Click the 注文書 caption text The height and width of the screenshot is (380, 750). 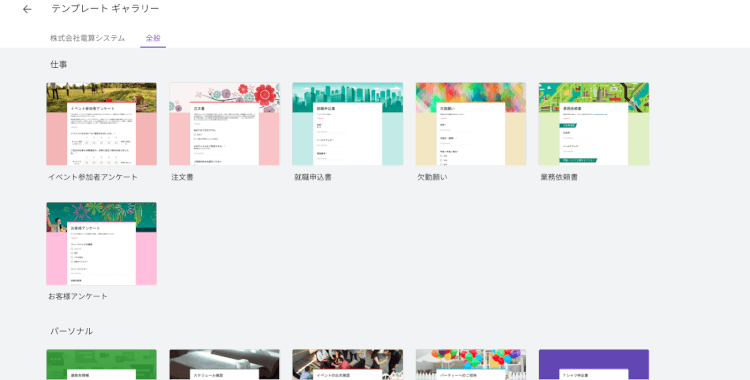point(182,177)
